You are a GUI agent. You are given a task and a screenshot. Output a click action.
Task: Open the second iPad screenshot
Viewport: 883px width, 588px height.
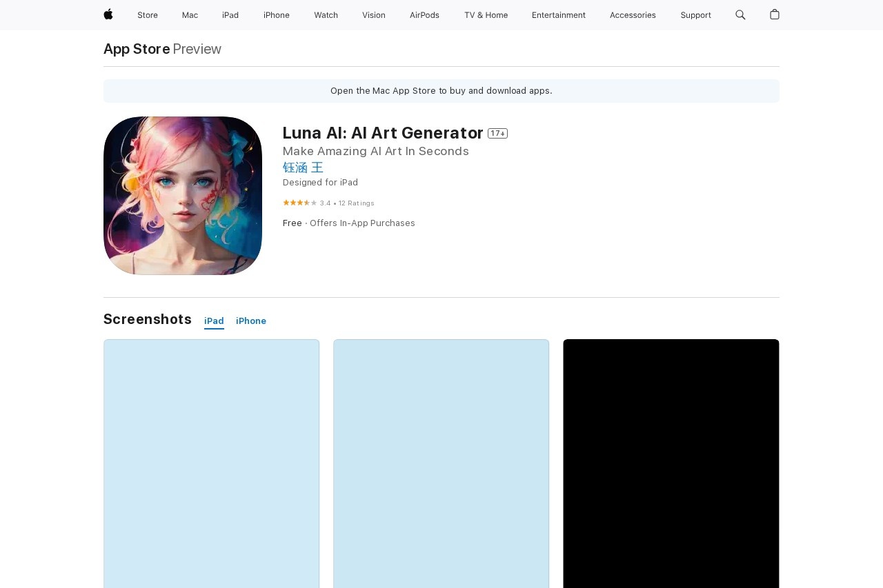coord(441,463)
